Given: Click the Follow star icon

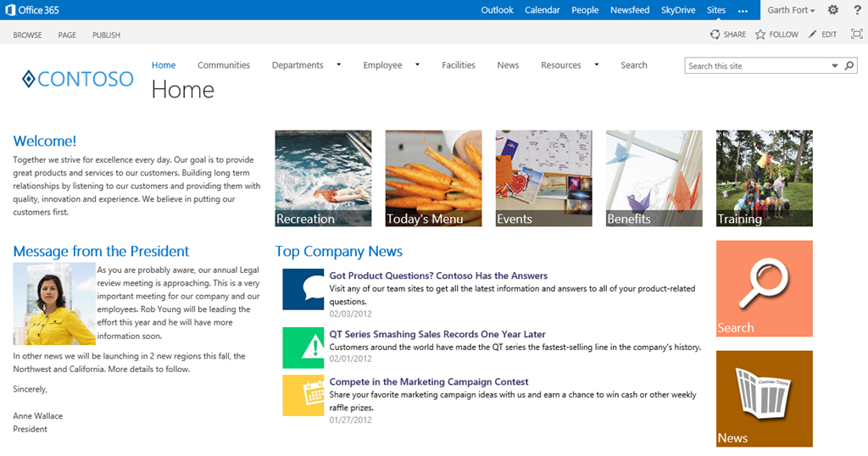Looking at the screenshot, I should click(760, 34).
